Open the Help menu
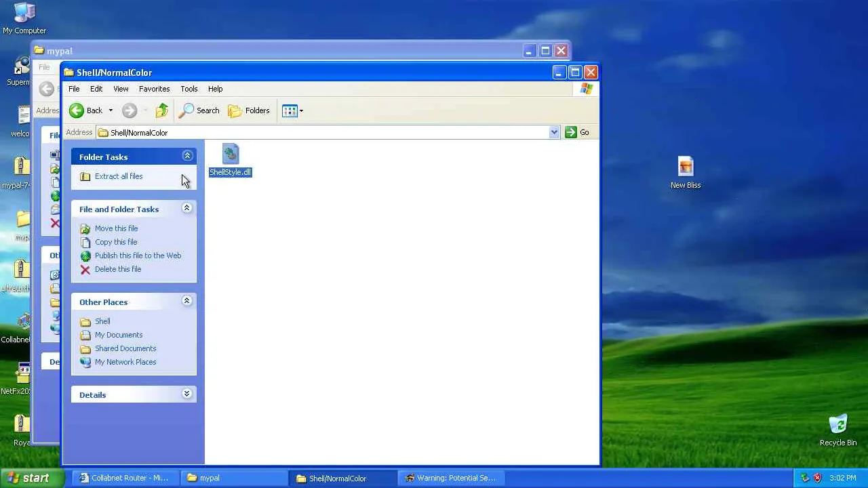The width and height of the screenshot is (868, 488). tap(215, 89)
